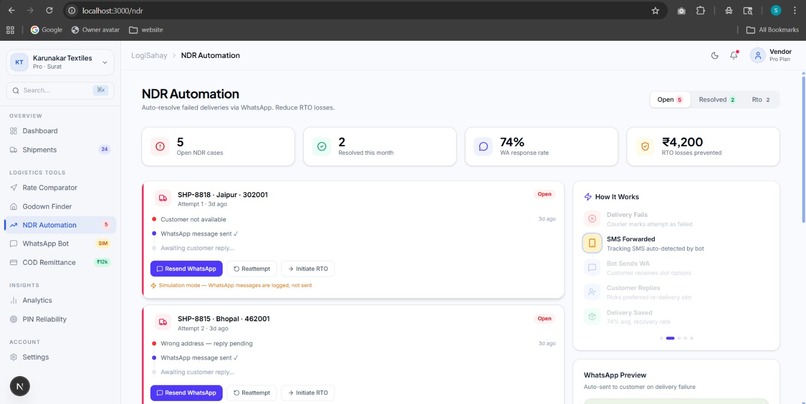Expand Karunakar Textiles workspace switcher
Image resolution: width=806 pixels, height=404 pixels.
click(x=60, y=62)
